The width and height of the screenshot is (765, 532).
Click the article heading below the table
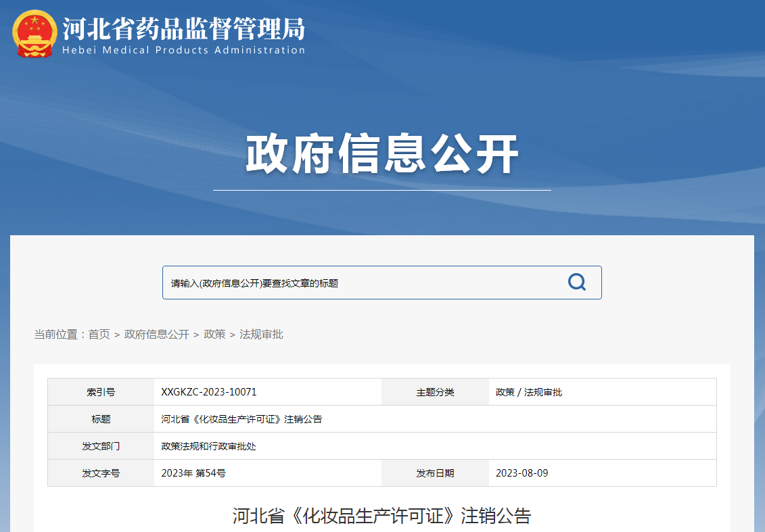click(382, 516)
